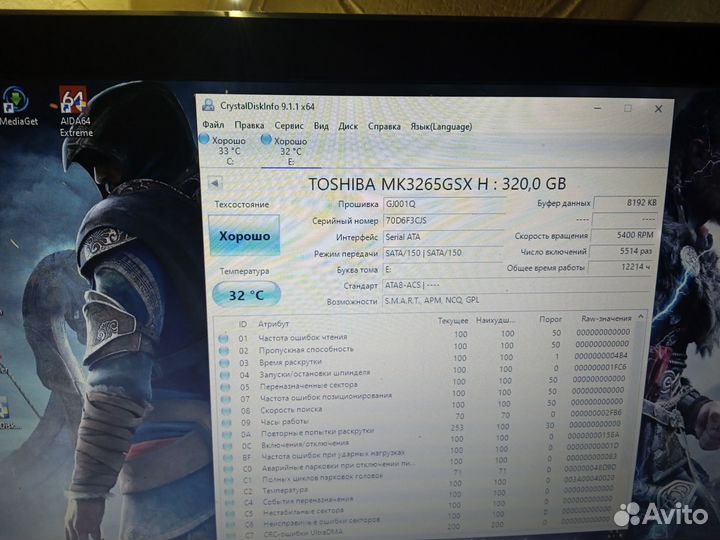Click status dot for attribute C1
This screenshot has height=540, width=720.
tap(229, 480)
